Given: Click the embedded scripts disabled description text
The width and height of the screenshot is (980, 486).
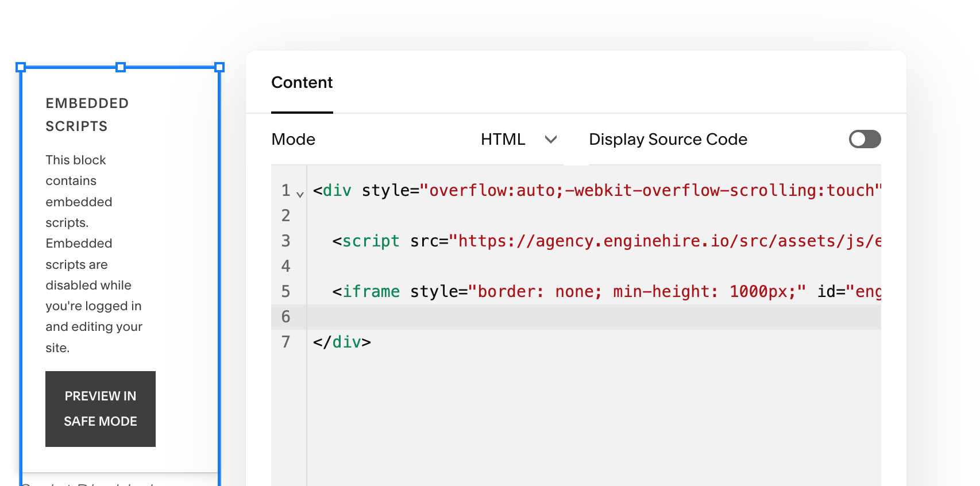Looking at the screenshot, I should [x=94, y=253].
